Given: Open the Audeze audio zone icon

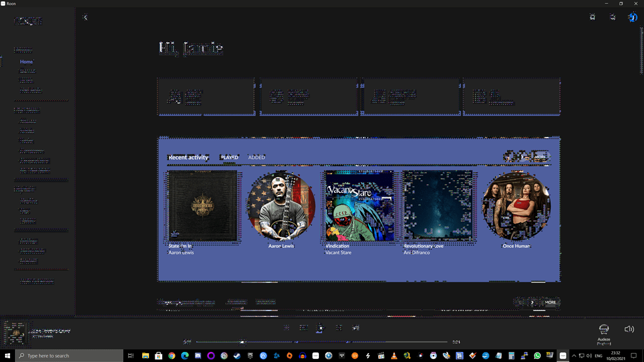Looking at the screenshot, I should pyautogui.click(x=604, y=329).
